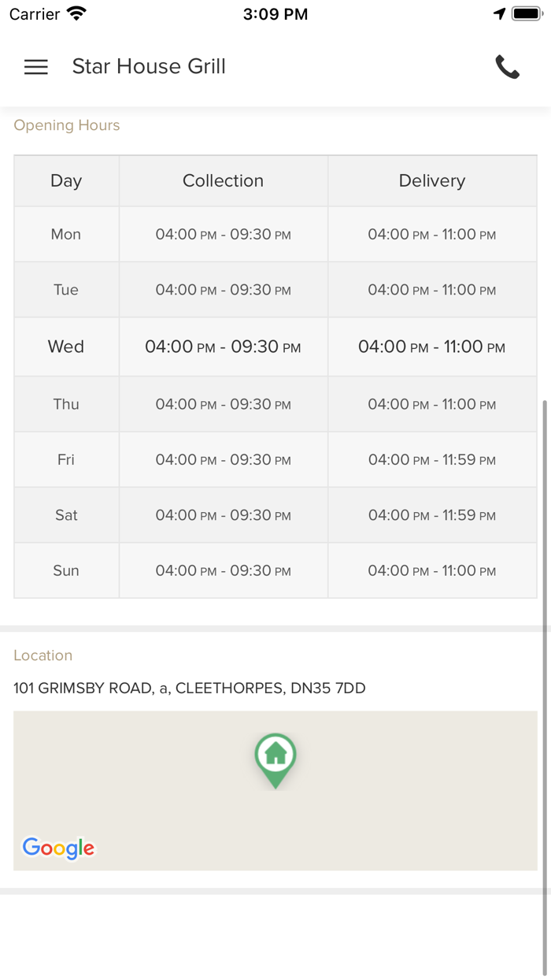Select the Day column header
Image resolution: width=551 pixels, height=980 pixels.
coord(66,180)
